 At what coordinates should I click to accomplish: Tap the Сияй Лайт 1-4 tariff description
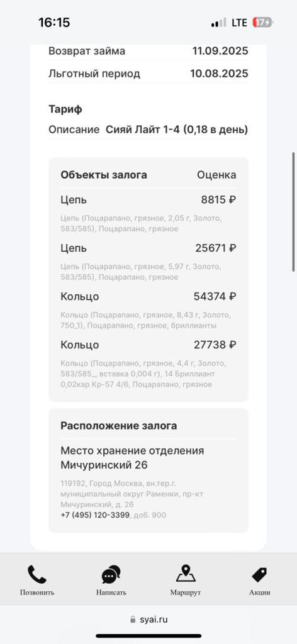click(x=177, y=130)
